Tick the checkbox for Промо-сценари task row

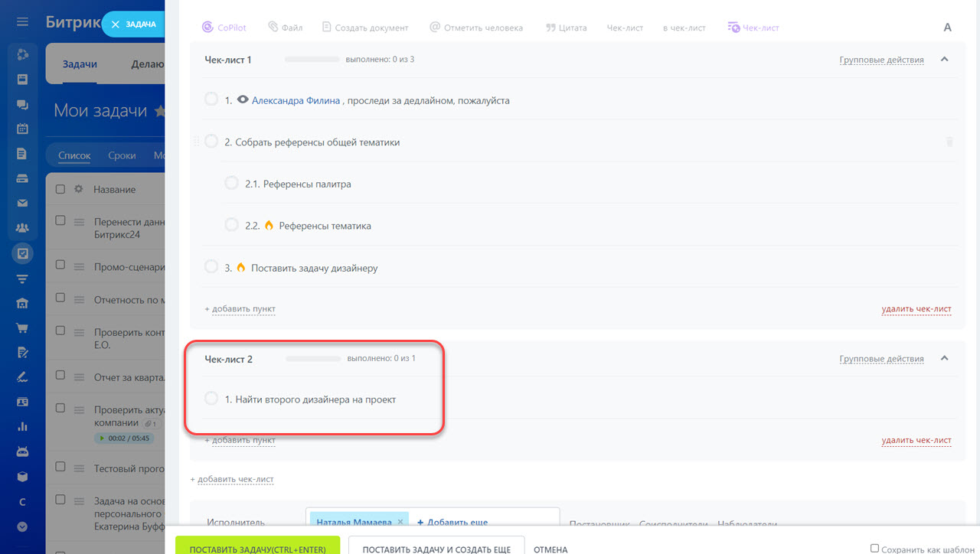pyautogui.click(x=60, y=265)
